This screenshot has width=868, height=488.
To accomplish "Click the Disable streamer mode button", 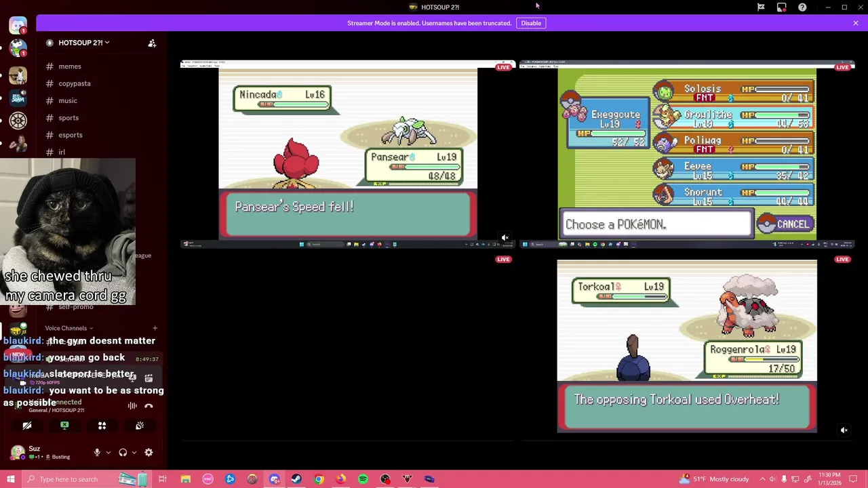I will [531, 23].
